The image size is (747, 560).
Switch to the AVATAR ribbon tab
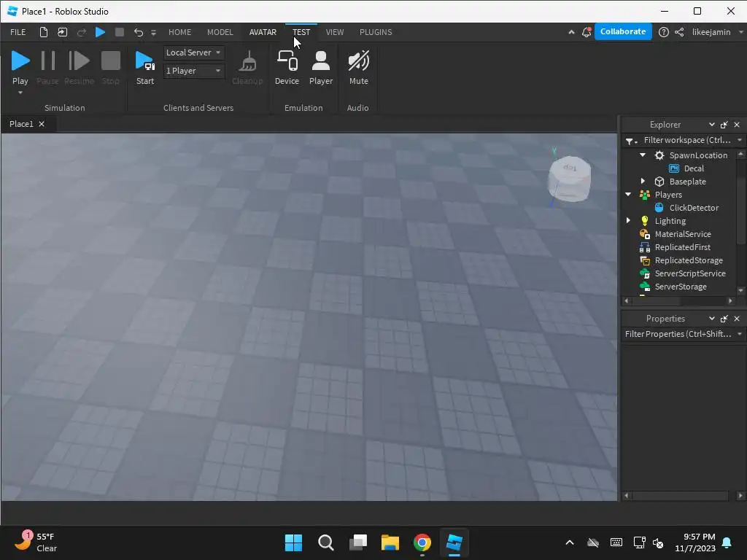tap(263, 32)
